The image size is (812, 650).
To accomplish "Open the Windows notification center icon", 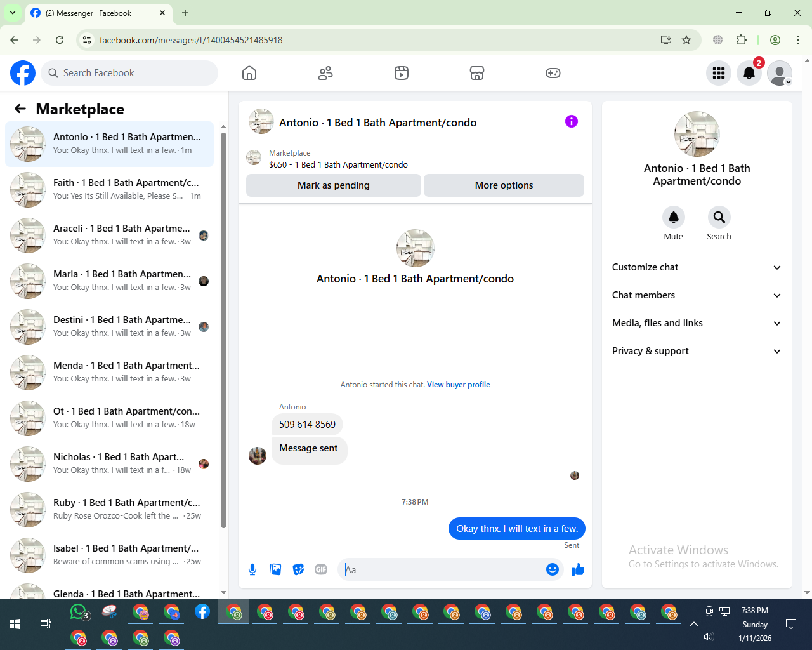I will [791, 624].
